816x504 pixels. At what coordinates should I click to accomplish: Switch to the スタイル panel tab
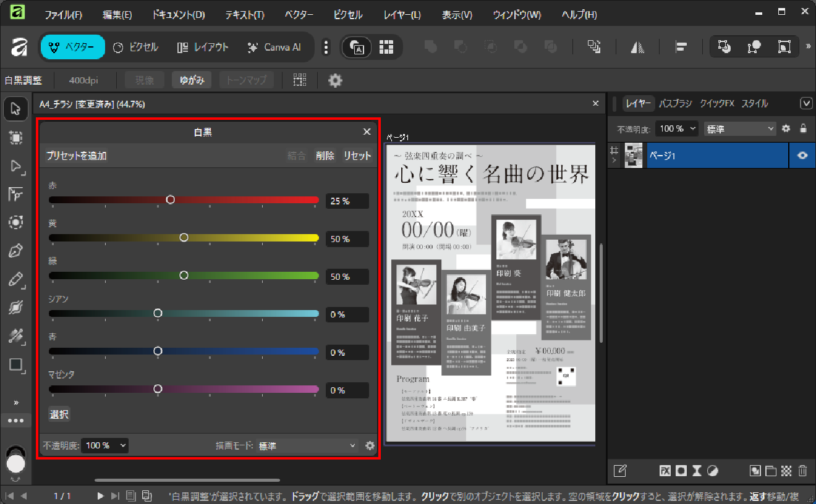754,104
